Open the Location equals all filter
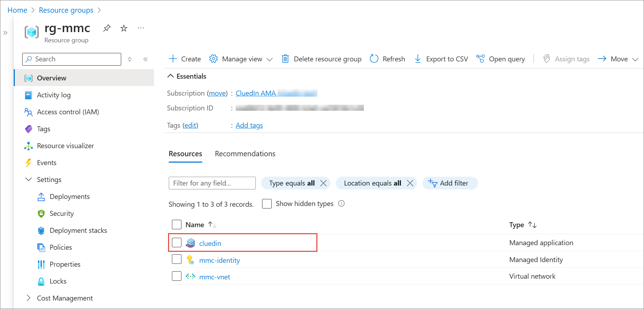Image resolution: width=644 pixels, height=309 pixels. click(x=372, y=183)
